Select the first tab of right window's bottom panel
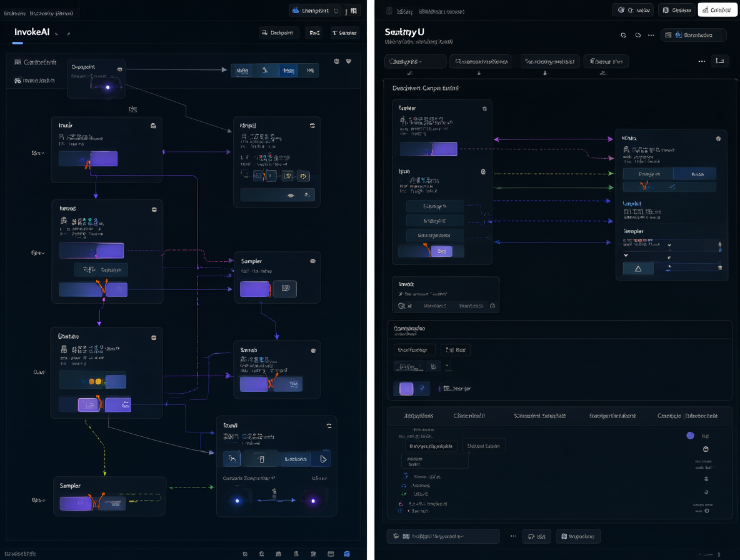 pyautogui.click(x=418, y=416)
